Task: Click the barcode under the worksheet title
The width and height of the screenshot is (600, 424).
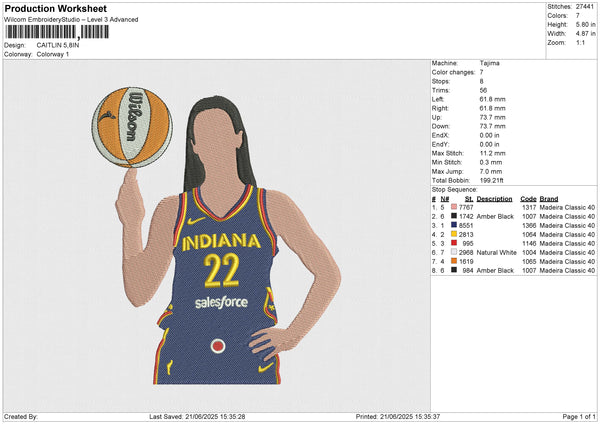Action: click(x=57, y=32)
